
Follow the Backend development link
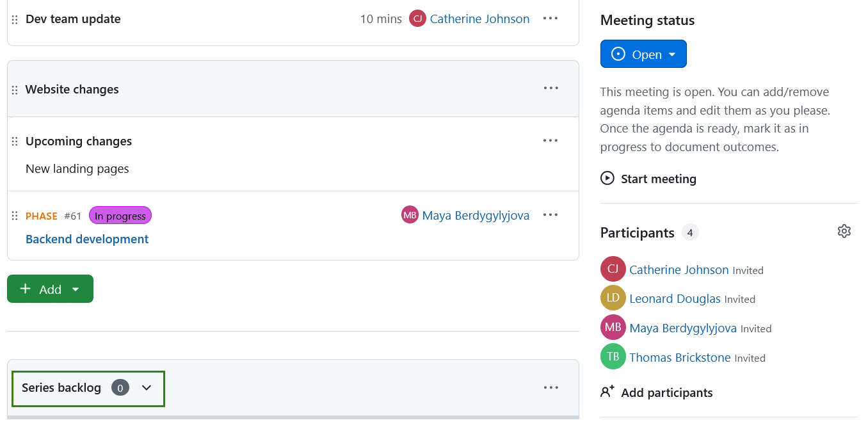86,239
